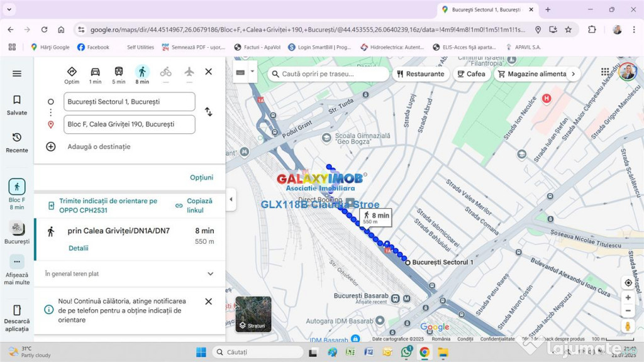Bookmark this page with the star
This screenshot has width=644, height=362.
point(569,30)
